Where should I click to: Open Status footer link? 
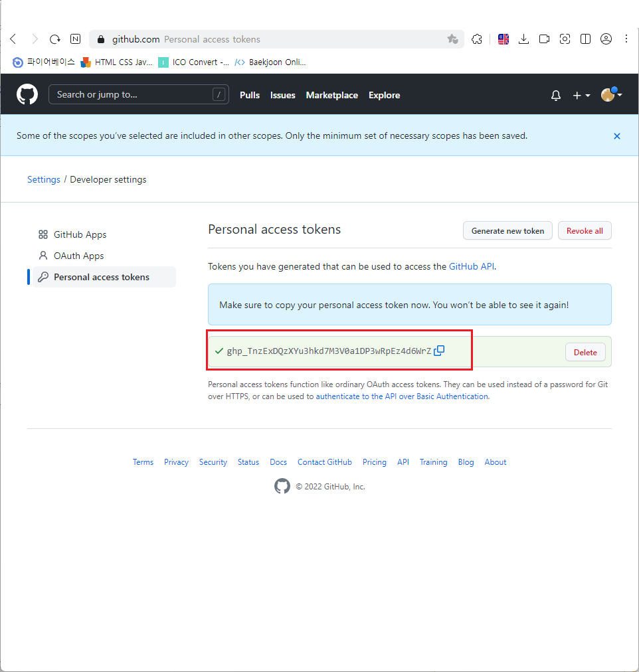click(x=248, y=462)
